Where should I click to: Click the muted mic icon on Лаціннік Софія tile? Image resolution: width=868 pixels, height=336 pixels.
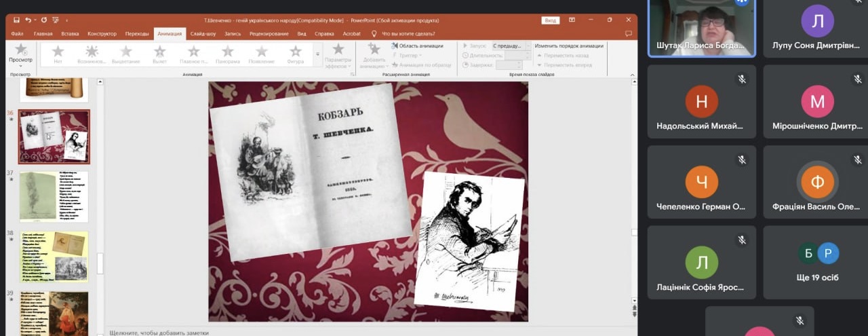[742, 240]
